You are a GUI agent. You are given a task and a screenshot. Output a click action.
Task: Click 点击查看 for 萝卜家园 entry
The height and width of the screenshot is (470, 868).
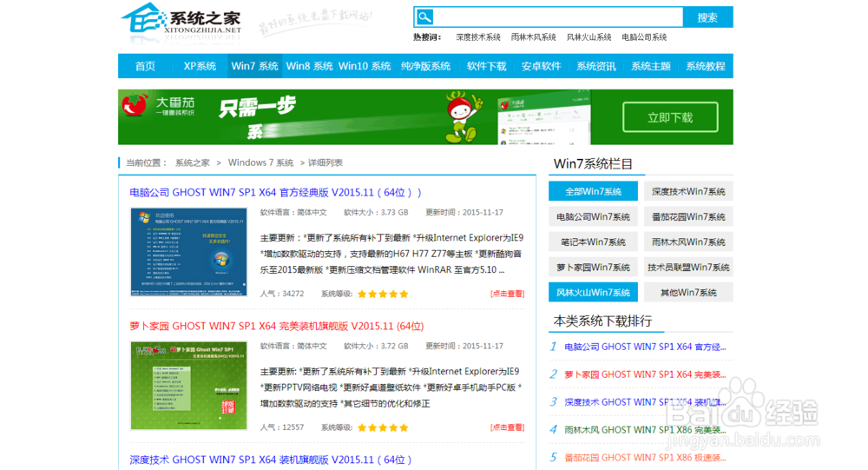point(507,427)
